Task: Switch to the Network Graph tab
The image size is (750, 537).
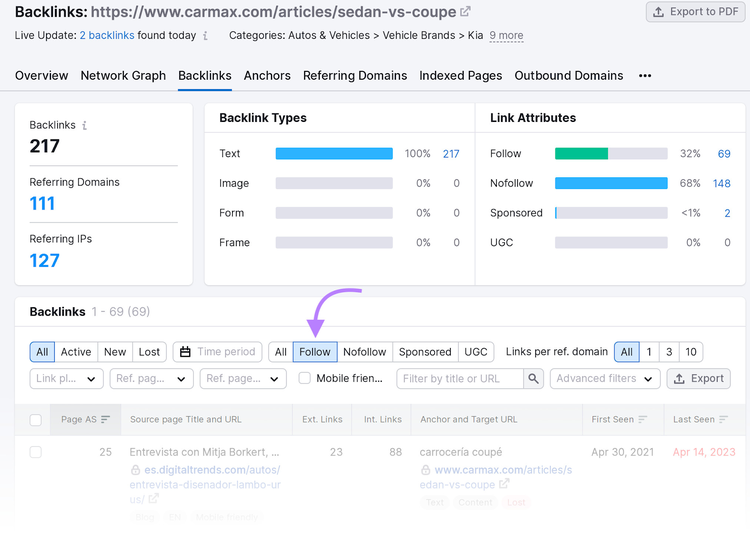Action: point(123,76)
